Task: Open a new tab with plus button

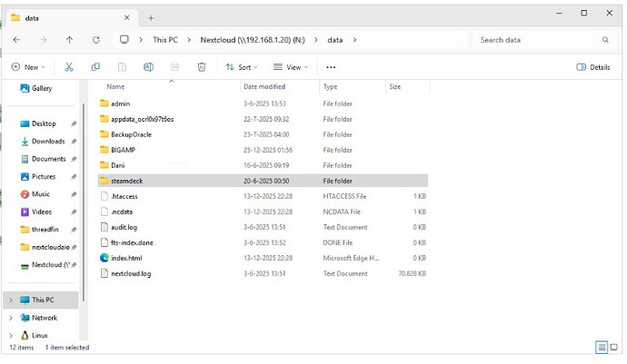Action: coord(151,17)
